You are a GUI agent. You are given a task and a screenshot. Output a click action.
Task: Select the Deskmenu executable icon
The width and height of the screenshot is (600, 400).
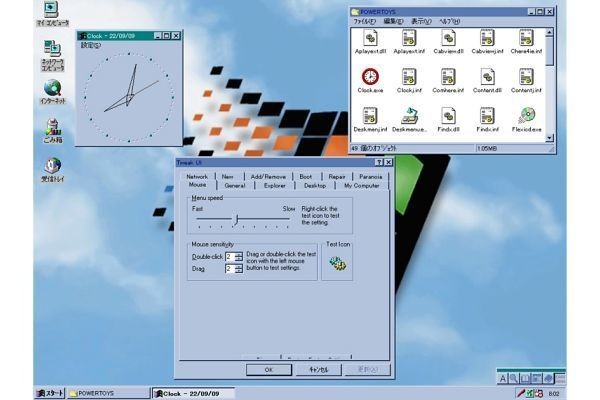click(409, 116)
